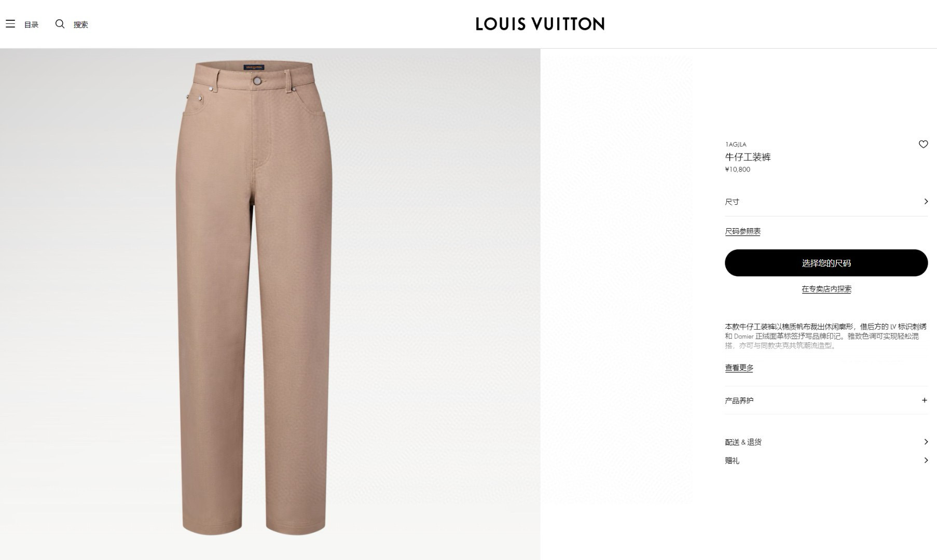Image resolution: width=937 pixels, height=560 pixels.
Task: Click the beige trousers product image
Action: (x=254, y=298)
